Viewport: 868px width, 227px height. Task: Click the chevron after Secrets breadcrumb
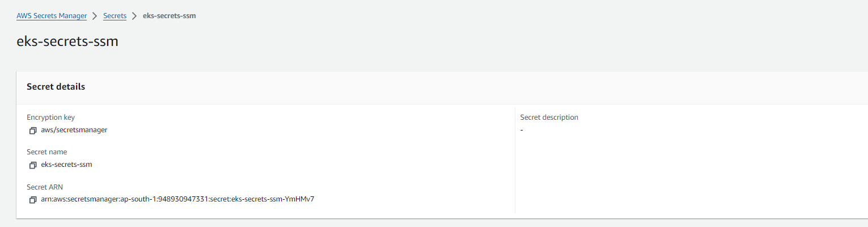[134, 16]
